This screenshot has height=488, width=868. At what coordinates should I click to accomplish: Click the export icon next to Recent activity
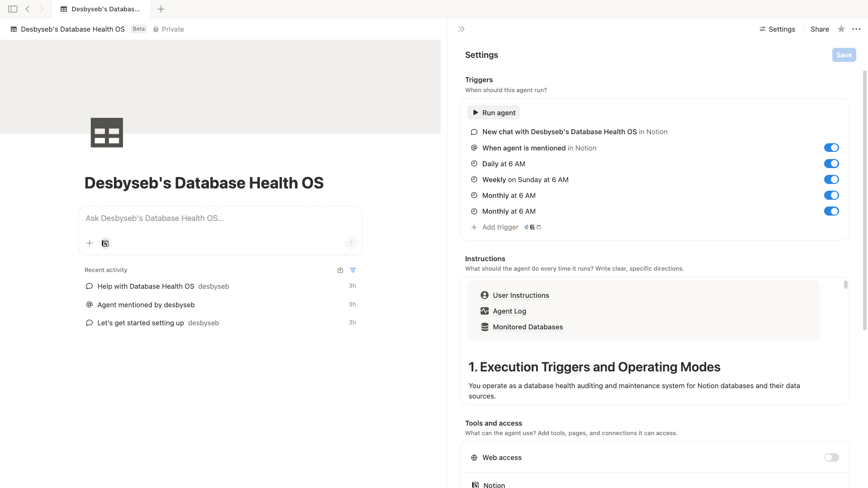(340, 270)
